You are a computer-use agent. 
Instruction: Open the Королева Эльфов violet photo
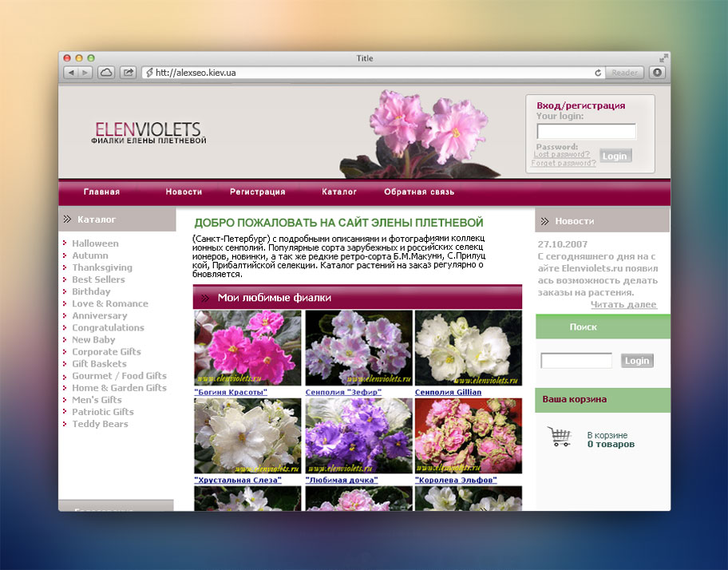click(469, 436)
